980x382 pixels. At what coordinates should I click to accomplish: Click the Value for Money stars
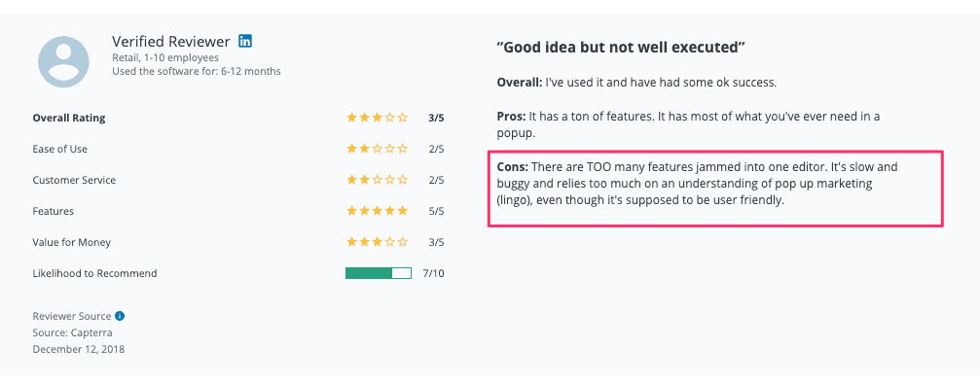point(377,242)
